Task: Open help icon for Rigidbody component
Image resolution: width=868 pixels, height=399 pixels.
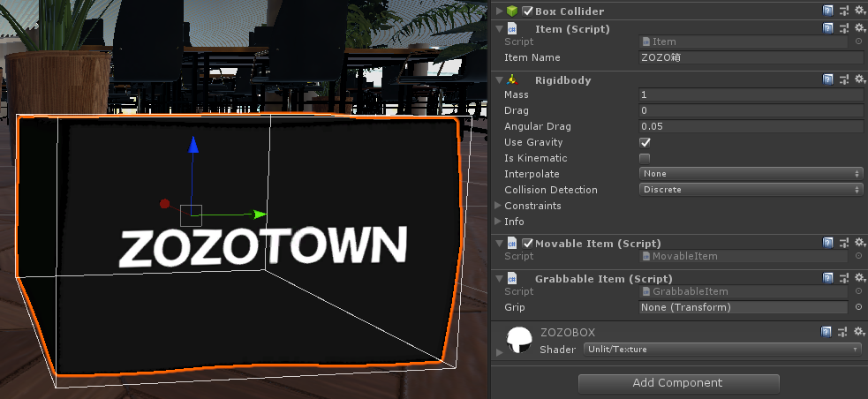Action: [827, 79]
